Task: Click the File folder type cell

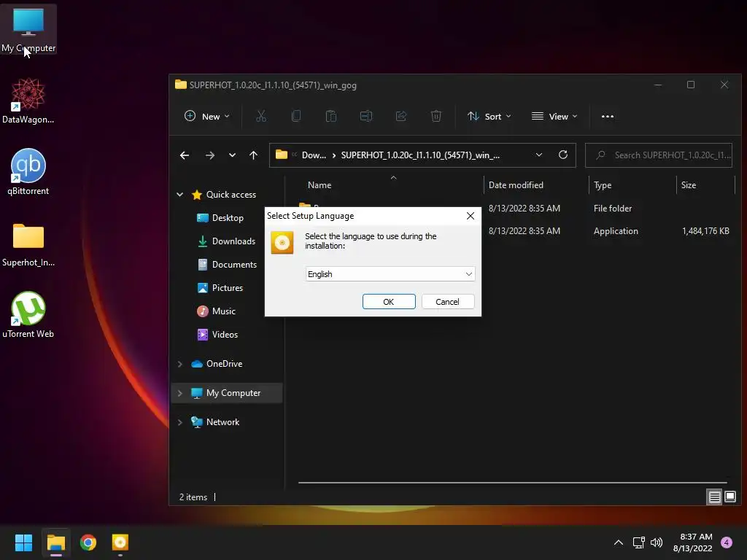Action: pyautogui.click(x=613, y=208)
